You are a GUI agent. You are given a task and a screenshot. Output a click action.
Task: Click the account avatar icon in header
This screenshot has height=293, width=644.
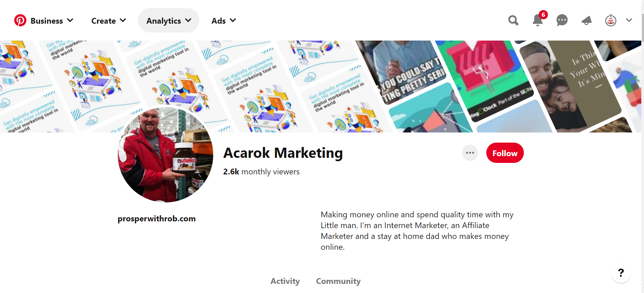click(x=610, y=21)
